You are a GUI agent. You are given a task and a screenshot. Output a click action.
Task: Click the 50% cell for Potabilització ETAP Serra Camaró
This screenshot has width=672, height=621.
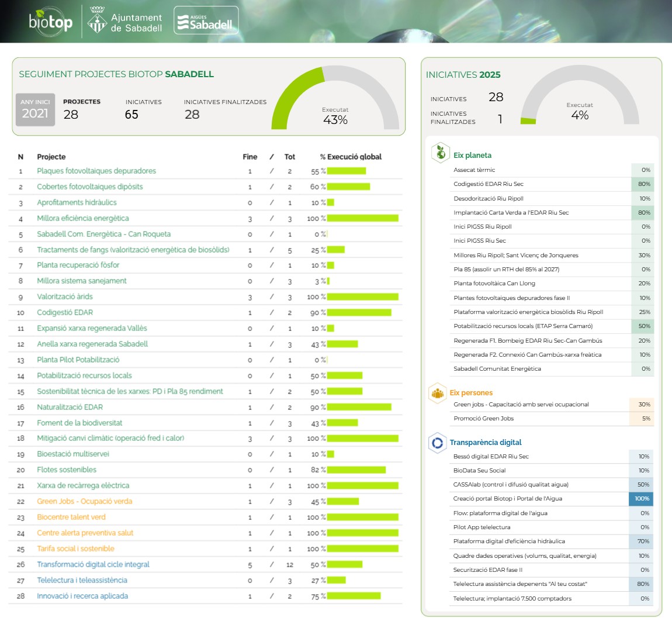[x=642, y=326]
